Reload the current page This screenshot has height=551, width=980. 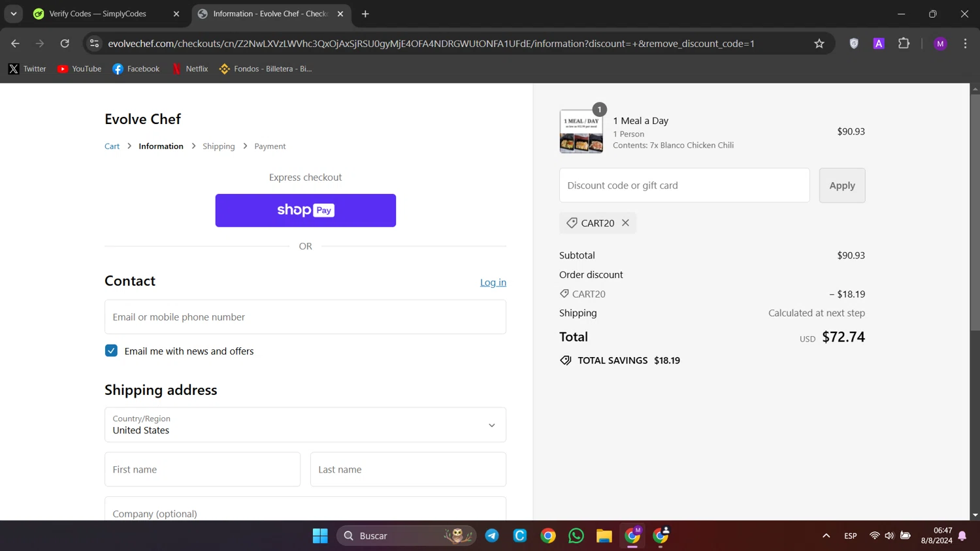65,44
